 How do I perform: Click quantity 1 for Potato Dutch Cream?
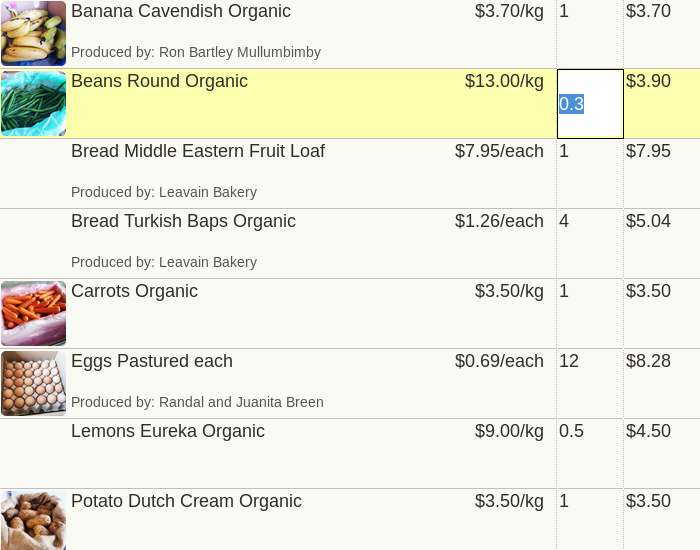click(x=590, y=520)
